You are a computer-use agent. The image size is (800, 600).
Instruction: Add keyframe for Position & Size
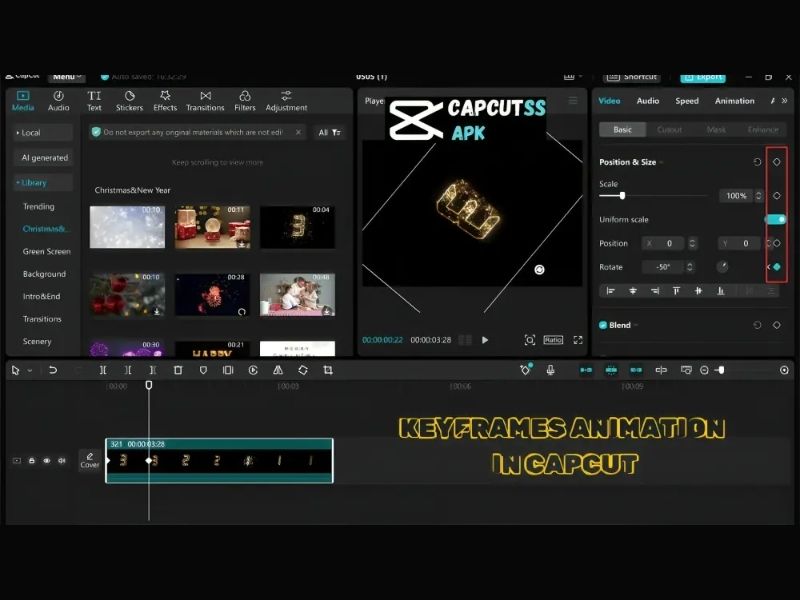(x=777, y=162)
